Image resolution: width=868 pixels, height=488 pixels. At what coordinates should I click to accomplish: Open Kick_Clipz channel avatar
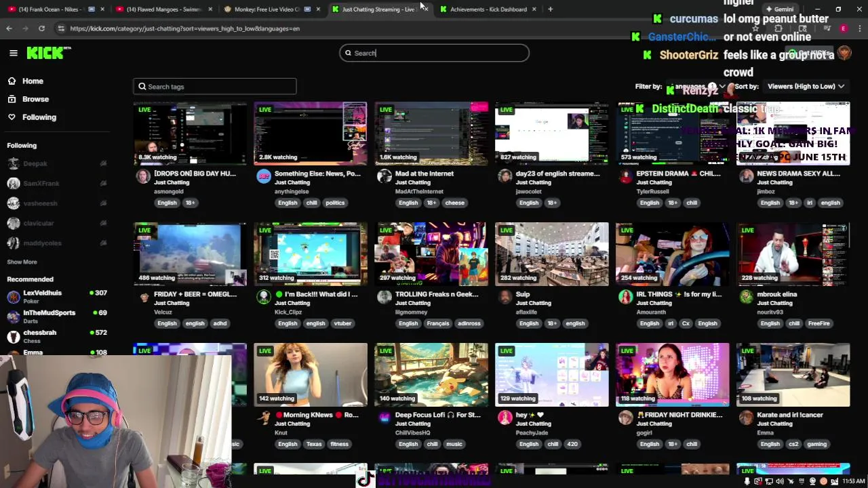tap(264, 297)
